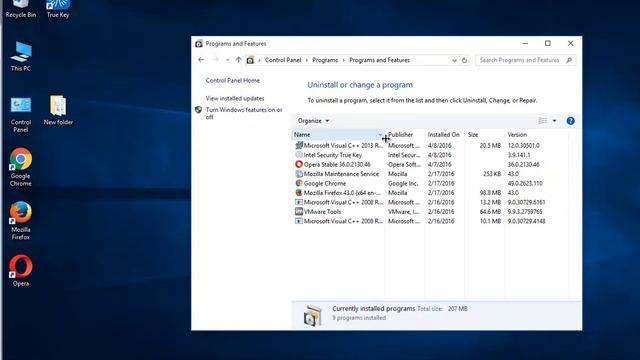The width and height of the screenshot is (640, 360).
Task: Click the Google Chrome program row icon
Action: pyautogui.click(x=299, y=183)
